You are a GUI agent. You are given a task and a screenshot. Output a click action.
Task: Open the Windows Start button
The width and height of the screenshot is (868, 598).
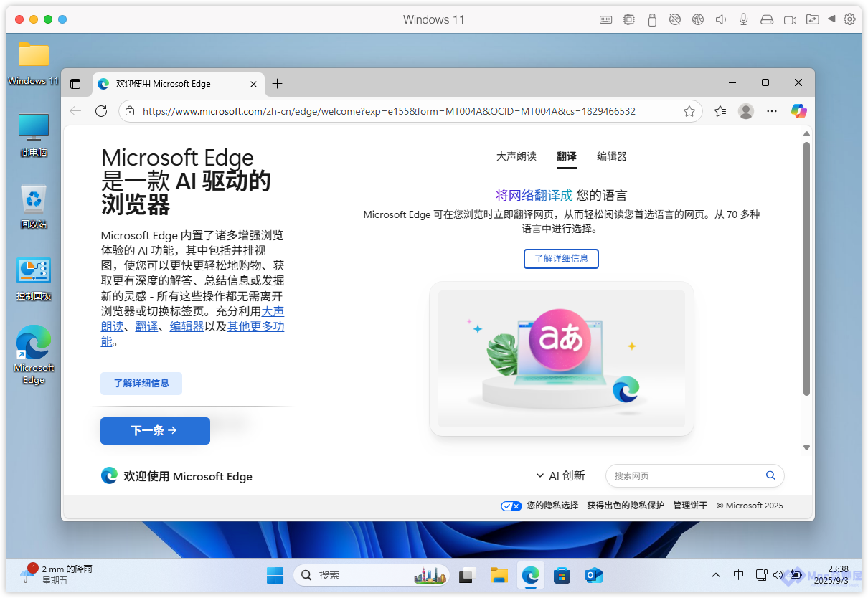pos(275,575)
